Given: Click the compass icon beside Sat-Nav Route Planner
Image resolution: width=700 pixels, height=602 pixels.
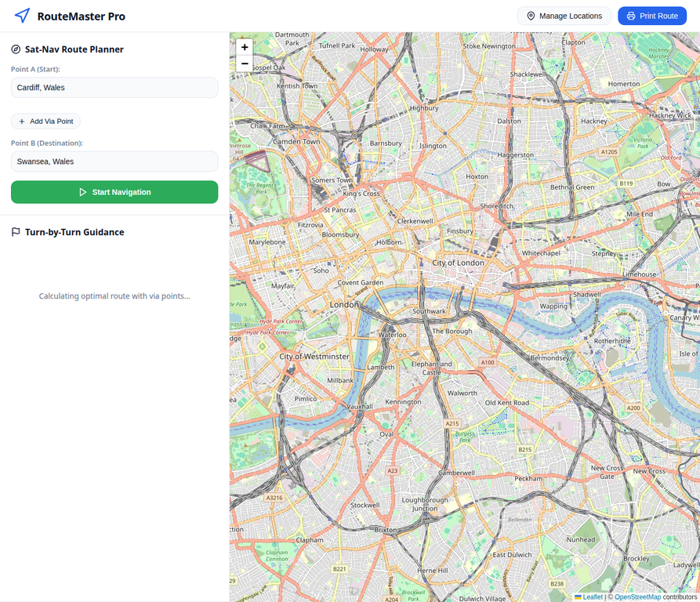Looking at the screenshot, I should (16, 49).
